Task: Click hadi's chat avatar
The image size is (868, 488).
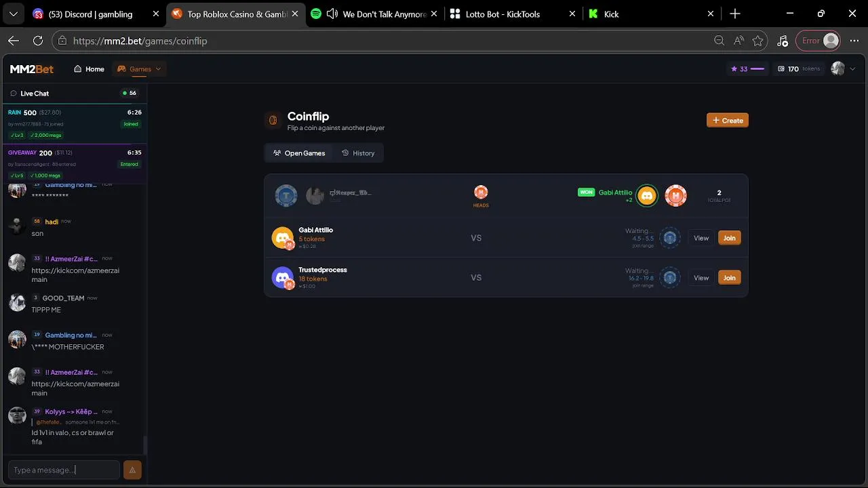Action: [x=17, y=225]
